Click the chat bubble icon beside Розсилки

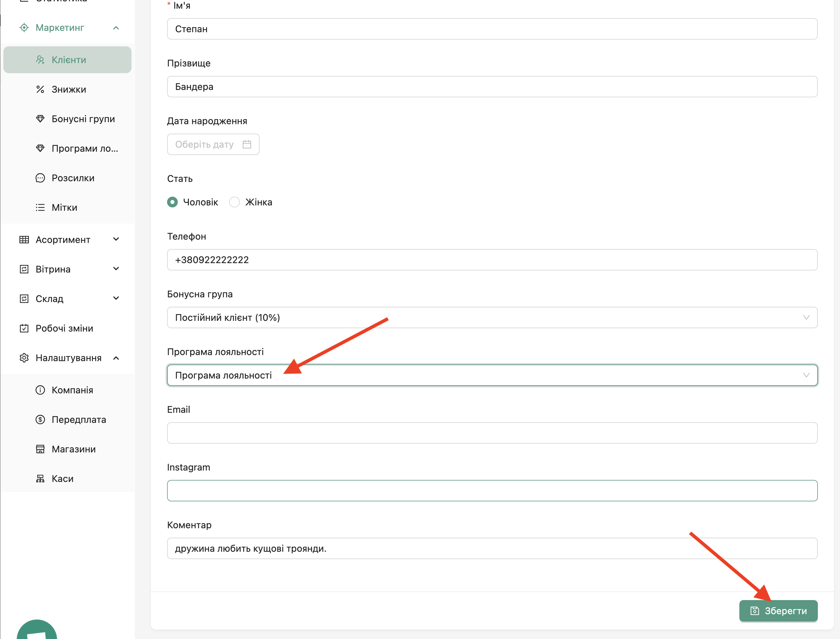40,178
